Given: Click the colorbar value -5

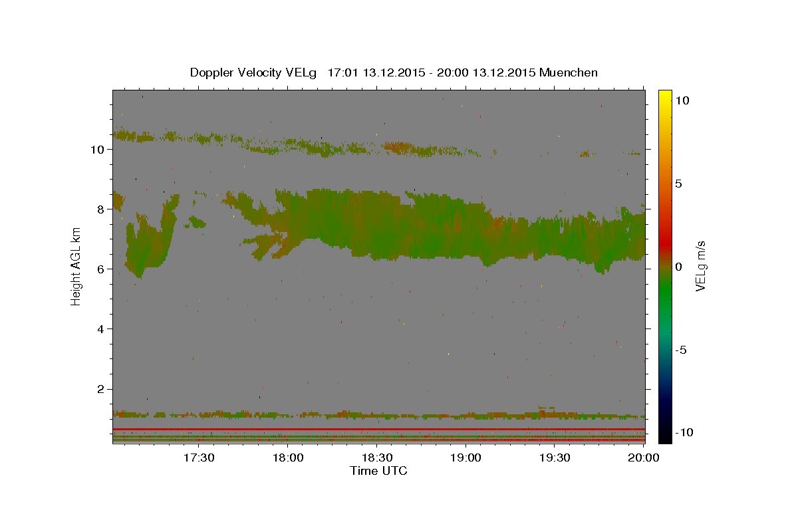Looking at the screenshot, I should tap(681, 350).
